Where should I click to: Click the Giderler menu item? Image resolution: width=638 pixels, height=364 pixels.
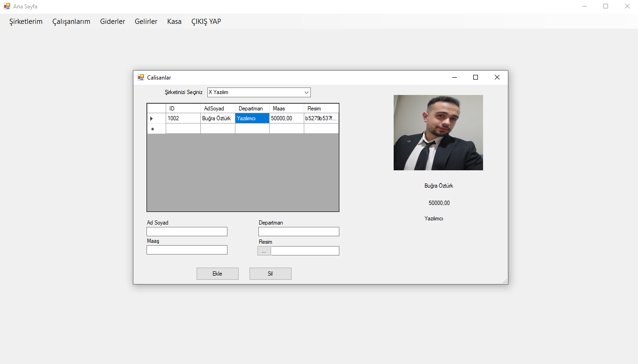click(112, 22)
